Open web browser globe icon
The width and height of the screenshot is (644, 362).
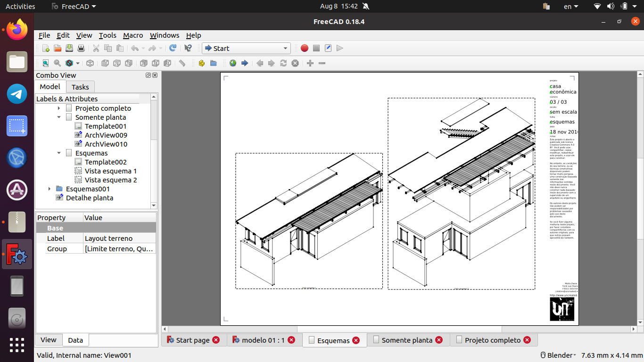tap(233, 63)
